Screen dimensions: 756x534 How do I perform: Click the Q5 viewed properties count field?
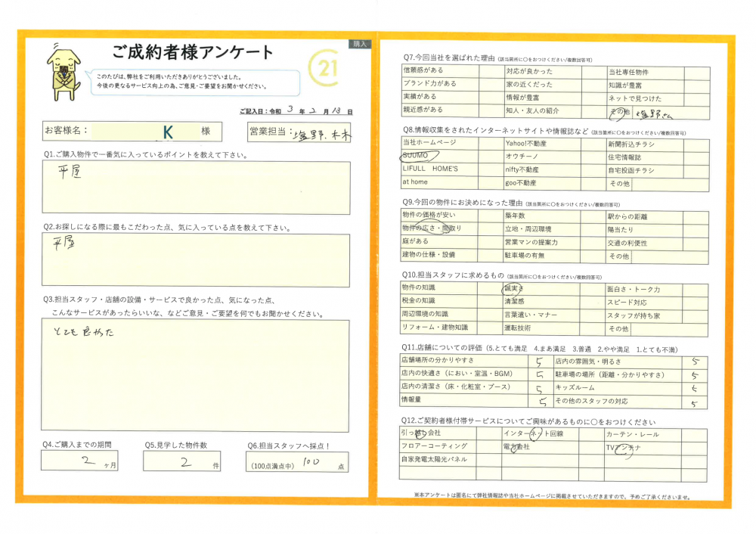click(182, 461)
